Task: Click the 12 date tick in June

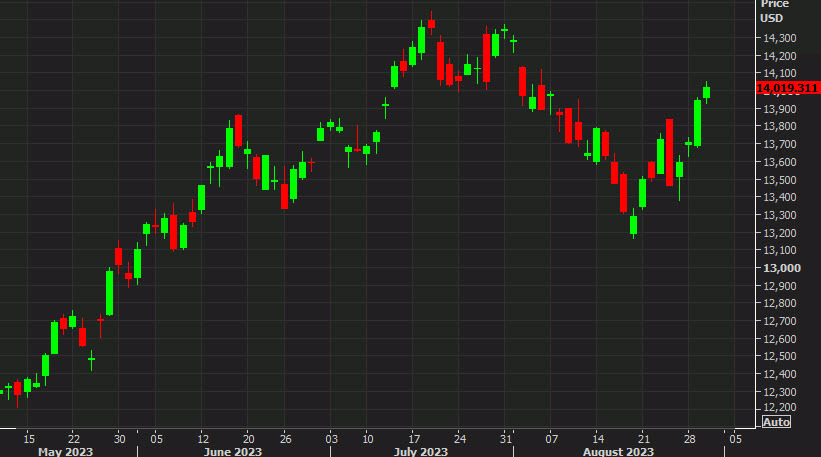Action: (203, 439)
